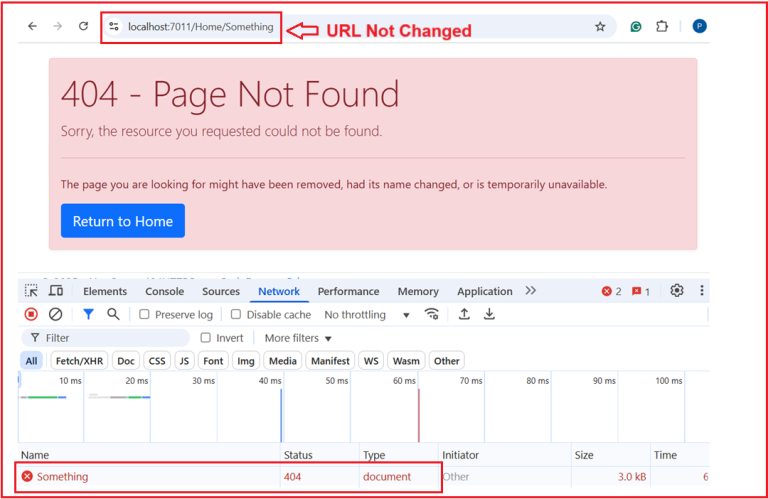Stop recording the network log
The height and width of the screenshot is (499, 768).
click(31, 314)
